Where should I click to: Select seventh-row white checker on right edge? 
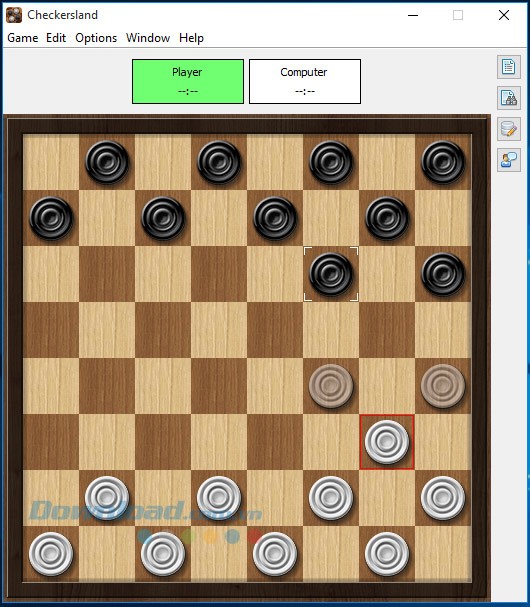tap(443, 498)
